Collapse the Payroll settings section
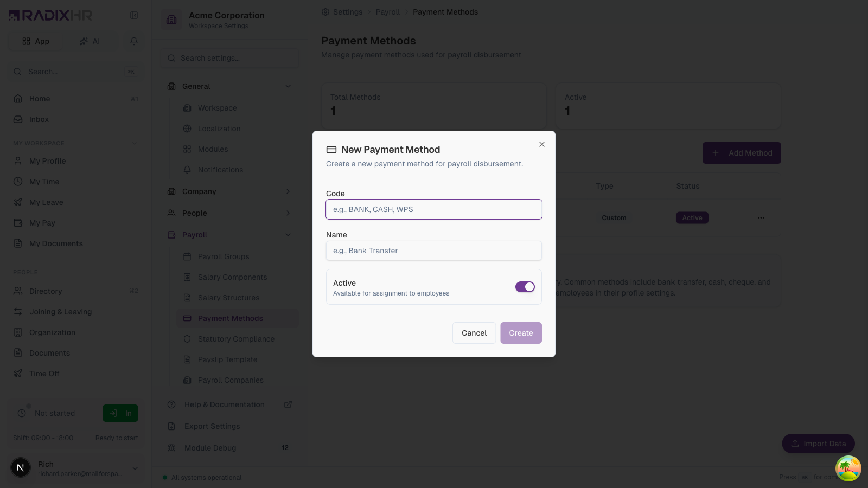Viewport: 868px width, 488px height. click(288, 235)
